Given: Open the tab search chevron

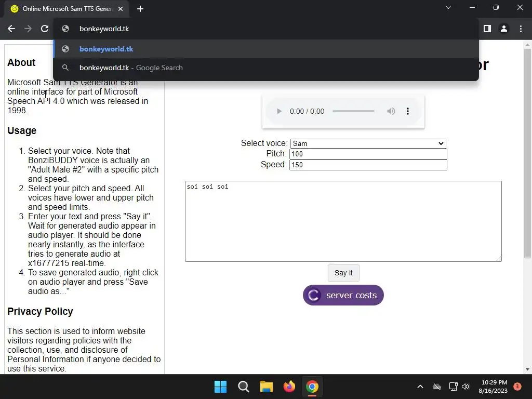Looking at the screenshot, I should pos(448,7).
